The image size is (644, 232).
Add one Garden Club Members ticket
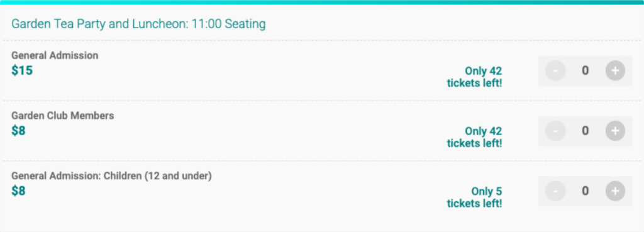(x=615, y=131)
